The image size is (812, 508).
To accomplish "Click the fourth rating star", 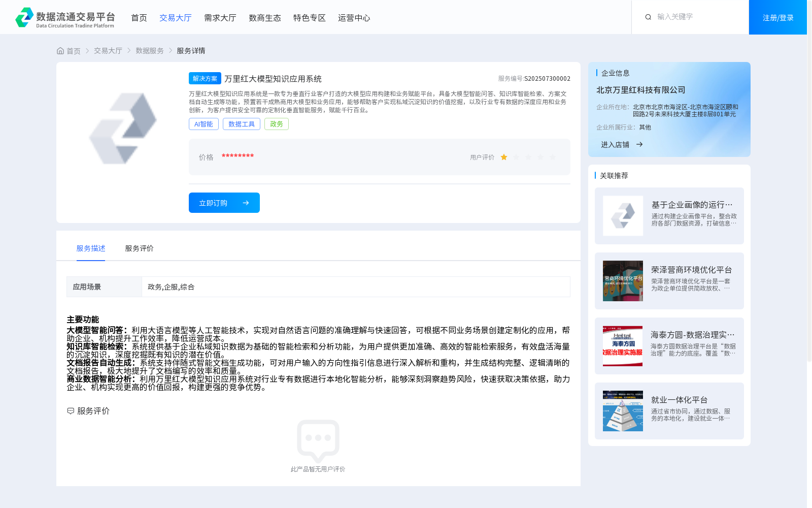I will (540, 157).
